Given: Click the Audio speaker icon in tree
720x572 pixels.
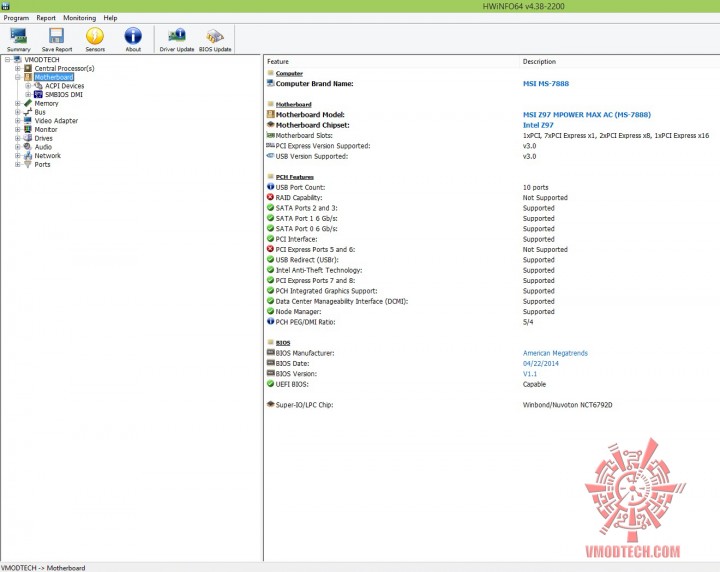Looking at the screenshot, I should click(x=28, y=147).
